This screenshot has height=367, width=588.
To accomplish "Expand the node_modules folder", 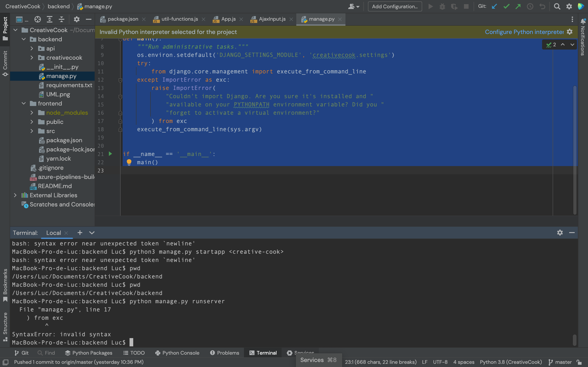I will (32, 113).
